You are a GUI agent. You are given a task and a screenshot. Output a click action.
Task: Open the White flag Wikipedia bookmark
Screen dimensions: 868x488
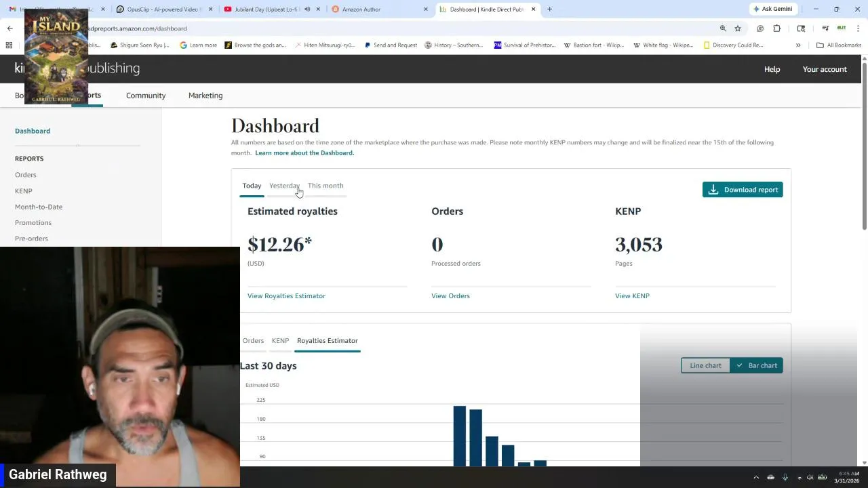coord(663,45)
